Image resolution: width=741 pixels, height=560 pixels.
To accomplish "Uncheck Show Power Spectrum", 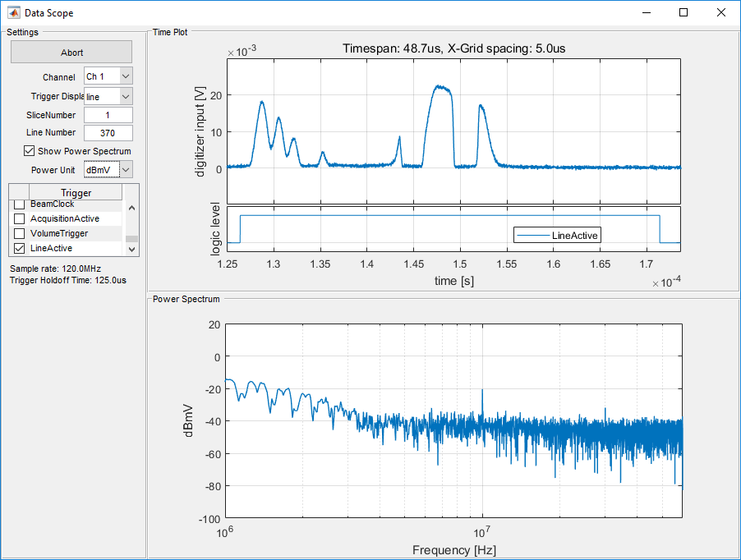I will (30, 151).
